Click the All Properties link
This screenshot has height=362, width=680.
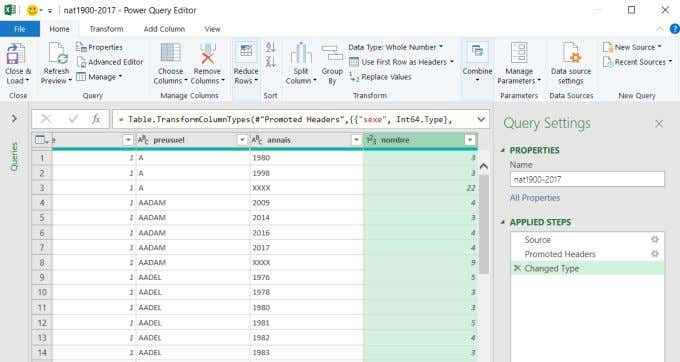click(x=535, y=198)
